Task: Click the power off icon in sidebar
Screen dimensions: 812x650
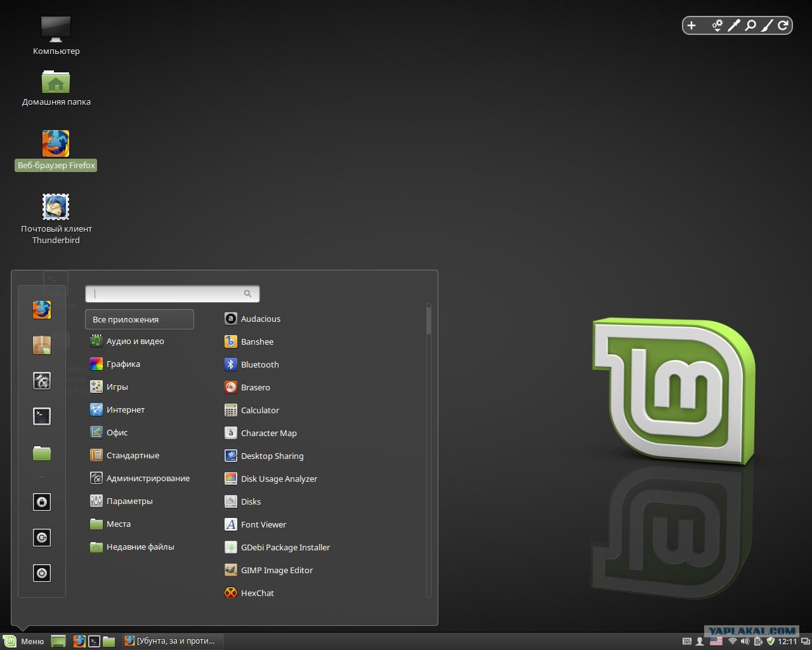Action: click(x=42, y=573)
